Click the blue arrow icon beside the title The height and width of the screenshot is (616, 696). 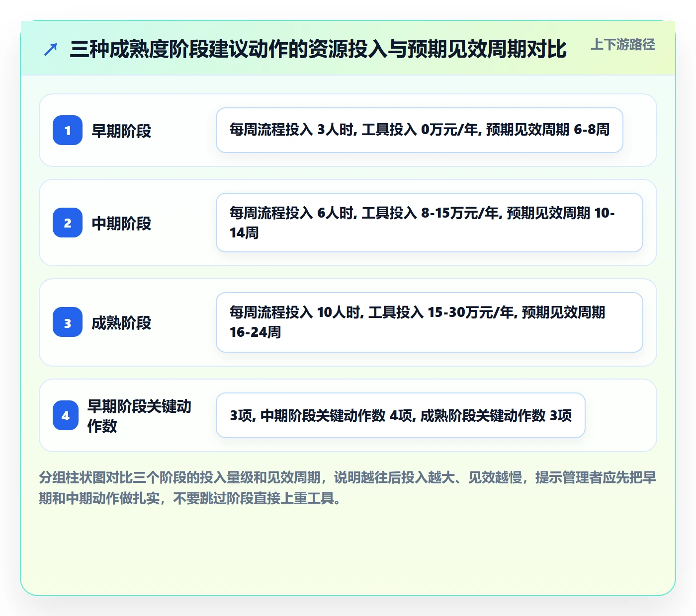click(51, 50)
